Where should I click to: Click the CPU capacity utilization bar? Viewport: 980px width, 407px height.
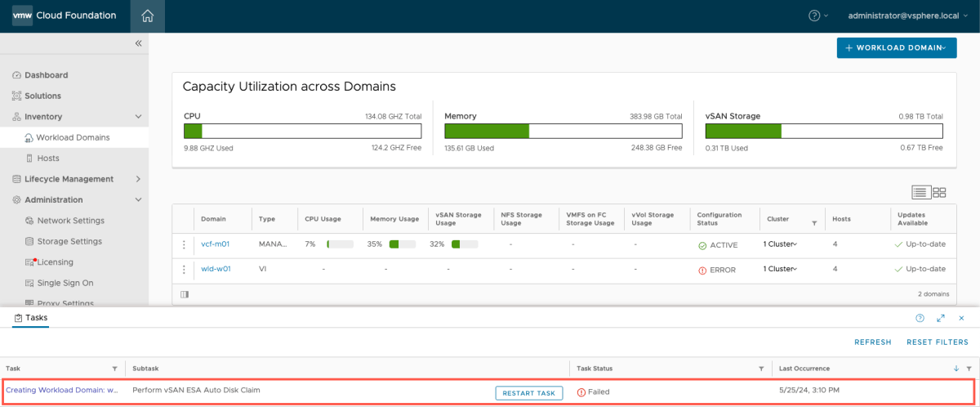point(302,132)
